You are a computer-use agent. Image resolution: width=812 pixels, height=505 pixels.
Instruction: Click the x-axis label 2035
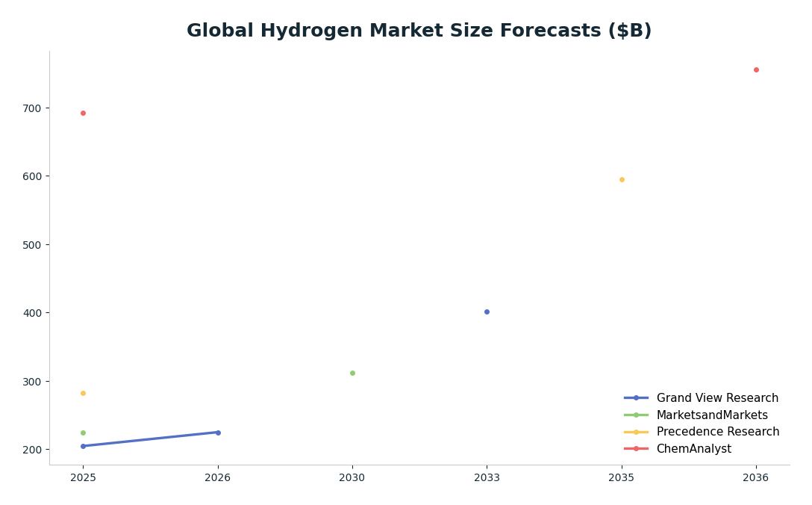click(622, 477)
